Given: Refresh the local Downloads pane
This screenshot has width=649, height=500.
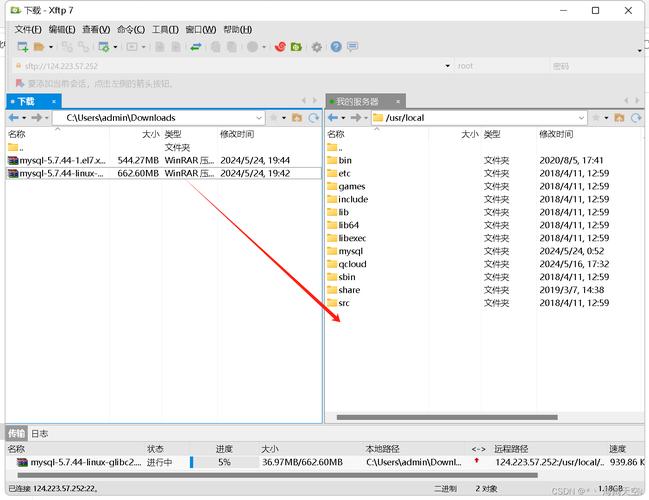Looking at the screenshot, I should (314, 118).
